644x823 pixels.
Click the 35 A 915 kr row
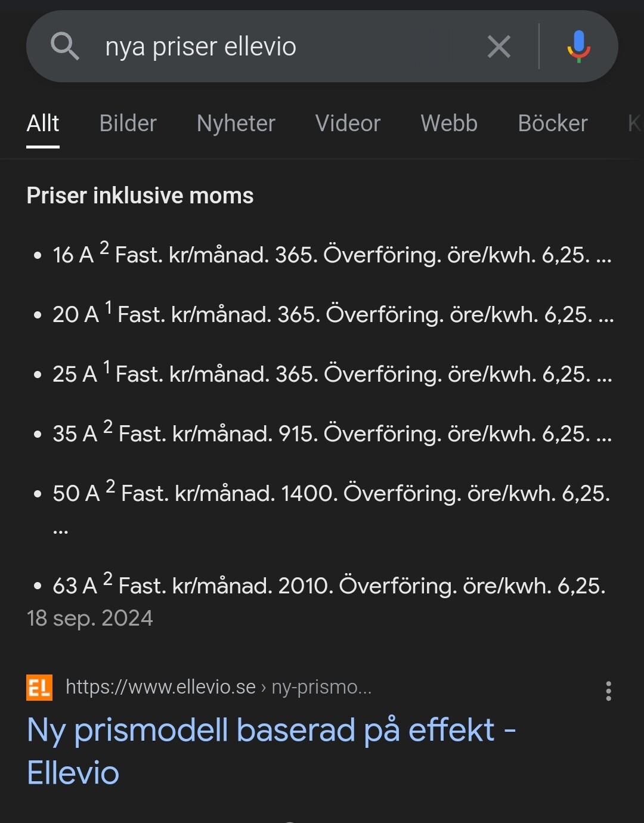pos(332,434)
